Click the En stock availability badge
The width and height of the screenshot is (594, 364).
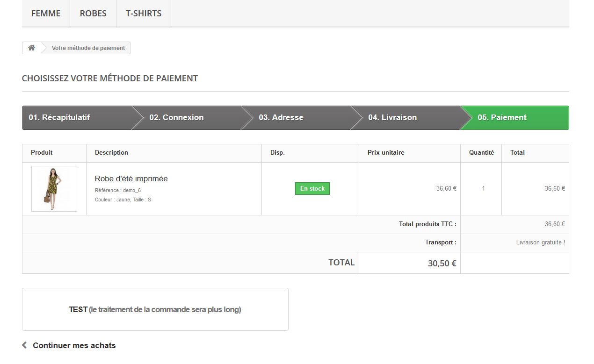point(312,189)
